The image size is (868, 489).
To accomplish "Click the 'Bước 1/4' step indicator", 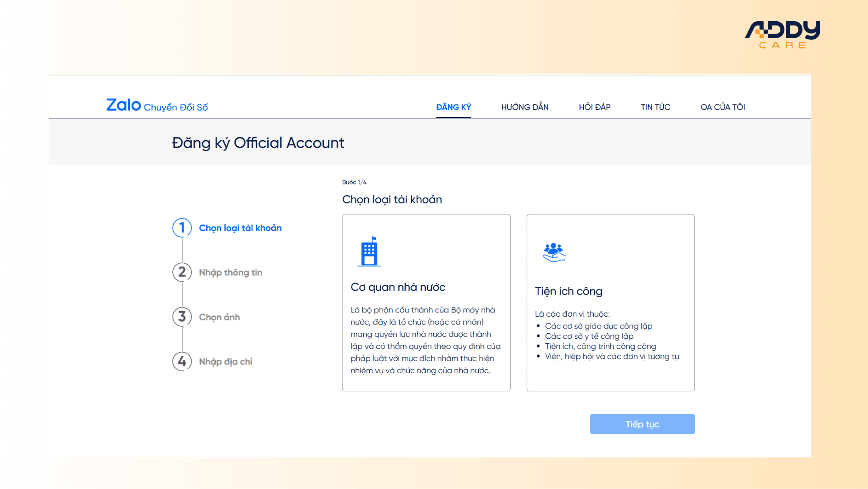I will pos(354,182).
